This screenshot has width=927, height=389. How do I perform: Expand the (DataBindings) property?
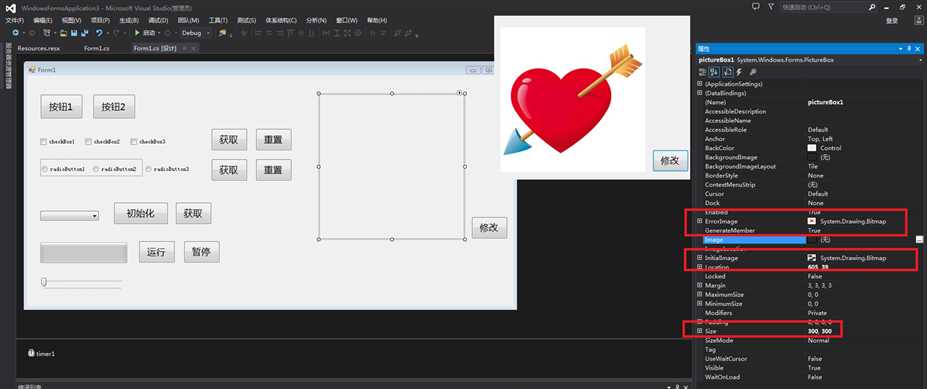(699, 93)
